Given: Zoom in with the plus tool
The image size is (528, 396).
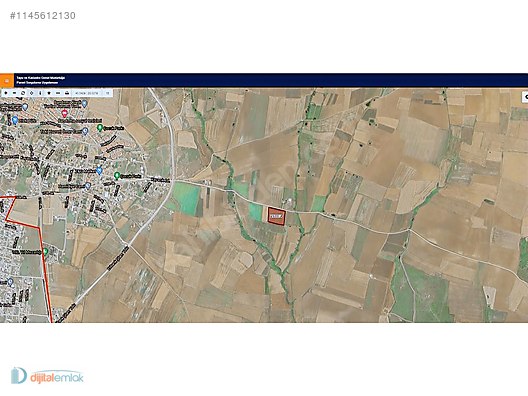Looking at the screenshot, I should point(6,93).
